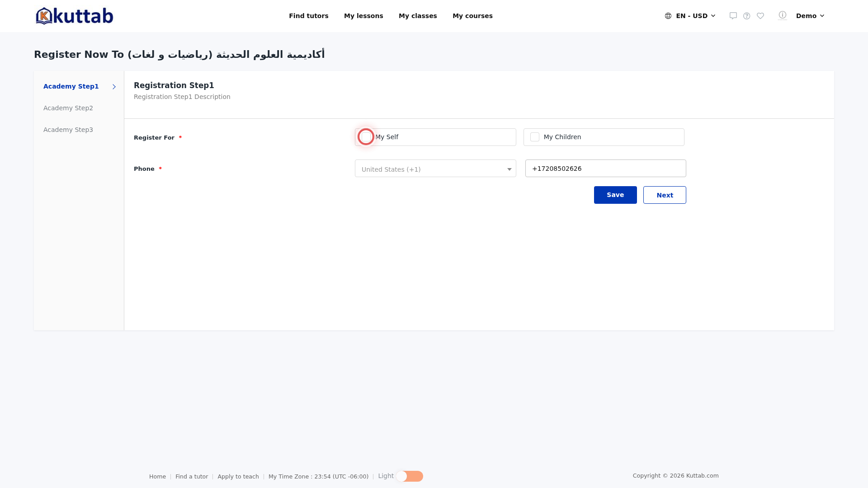
Task: Click the Next button
Action: pos(665,195)
